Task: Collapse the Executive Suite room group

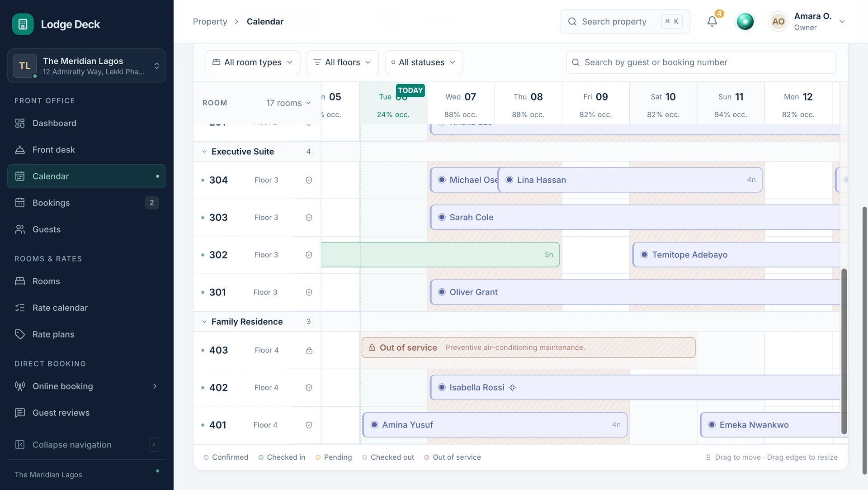Action: coord(204,152)
